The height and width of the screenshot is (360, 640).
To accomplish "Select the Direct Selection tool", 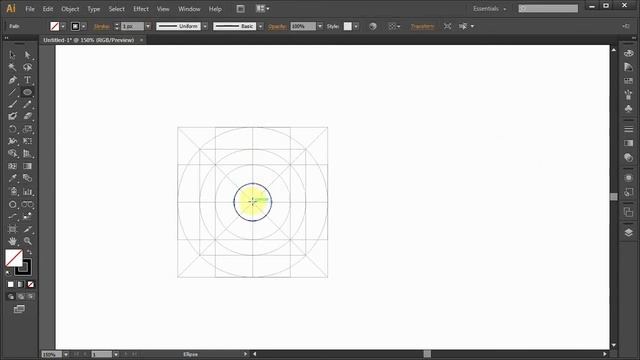I will click(27, 55).
